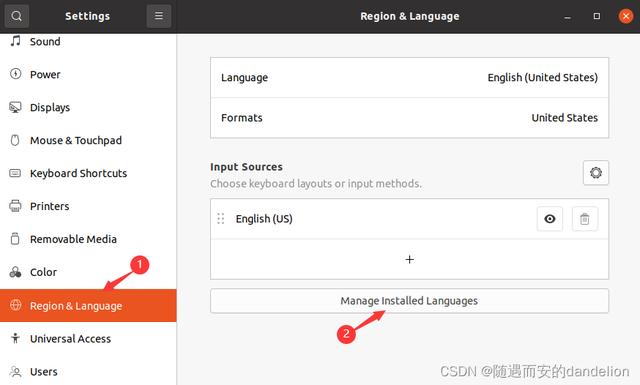Grab the English (US) row drag handle

point(221,219)
